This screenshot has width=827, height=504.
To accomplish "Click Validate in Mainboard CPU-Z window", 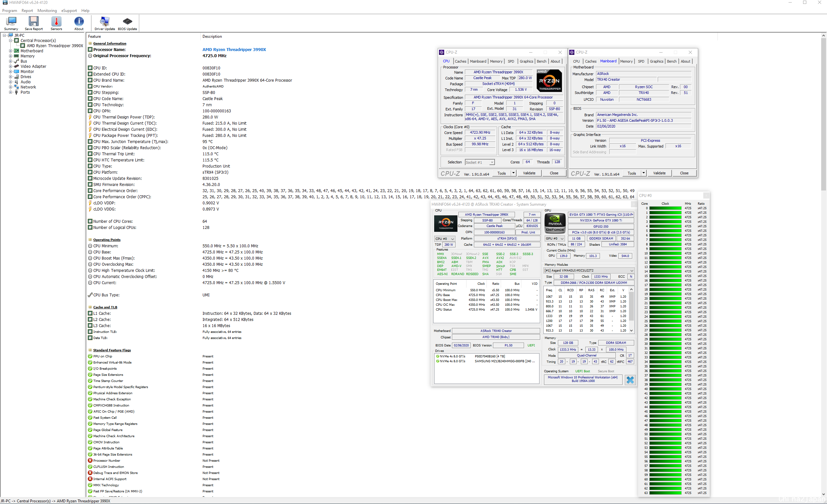I will (660, 173).
